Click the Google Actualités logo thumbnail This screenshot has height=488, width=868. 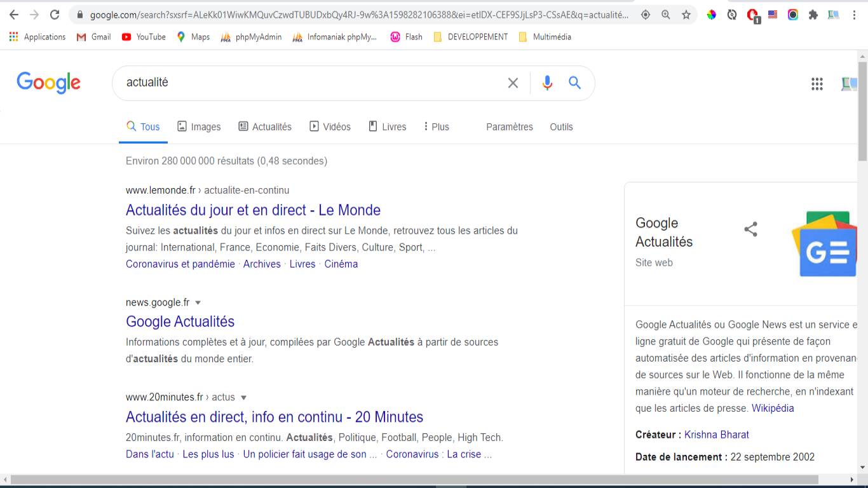tap(825, 244)
